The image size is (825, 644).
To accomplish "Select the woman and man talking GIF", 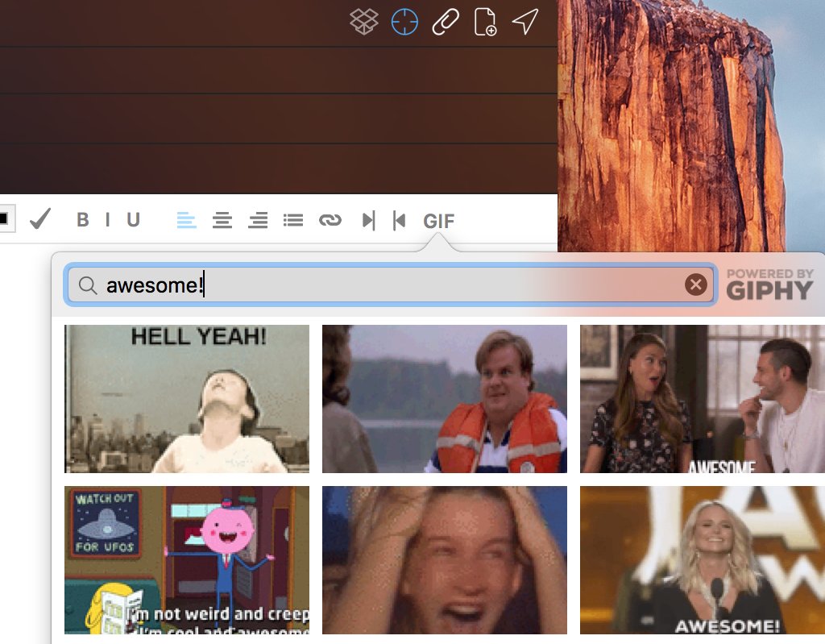I will point(703,399).
